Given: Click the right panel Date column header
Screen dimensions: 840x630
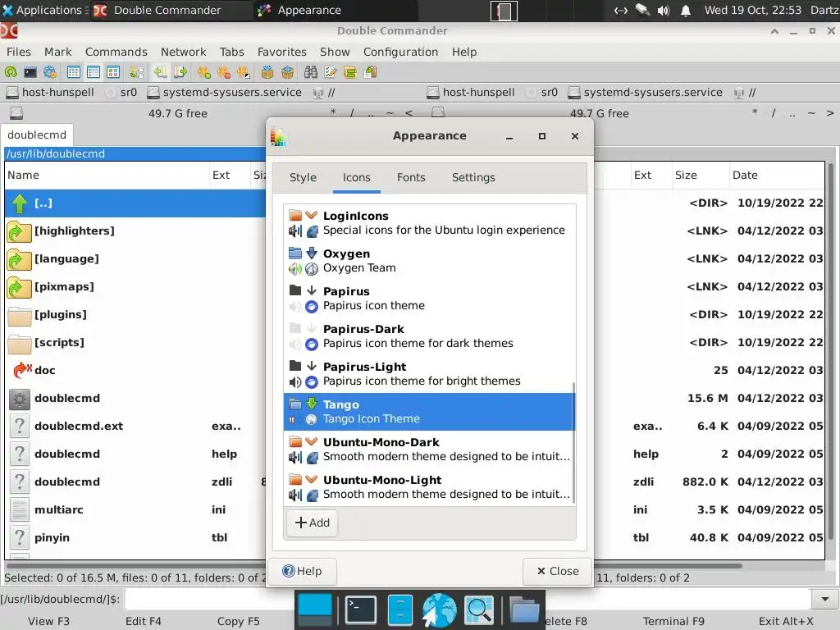Looking at the screenshot, I should click(x=776, y=176).
